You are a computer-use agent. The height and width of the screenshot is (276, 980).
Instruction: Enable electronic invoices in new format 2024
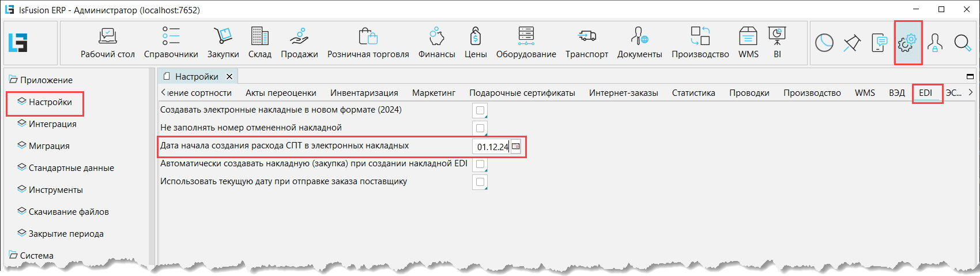(x=480, y=110)
